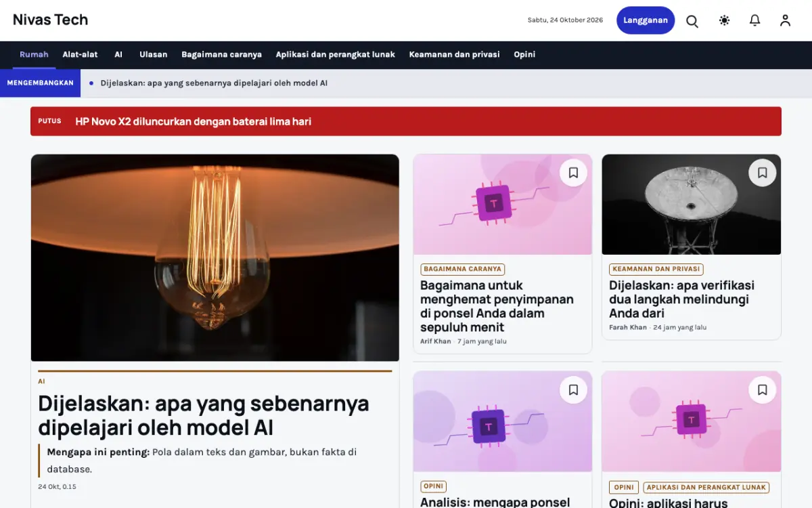Click author name Farah Khan
The image size is (812, 508).
628,327
